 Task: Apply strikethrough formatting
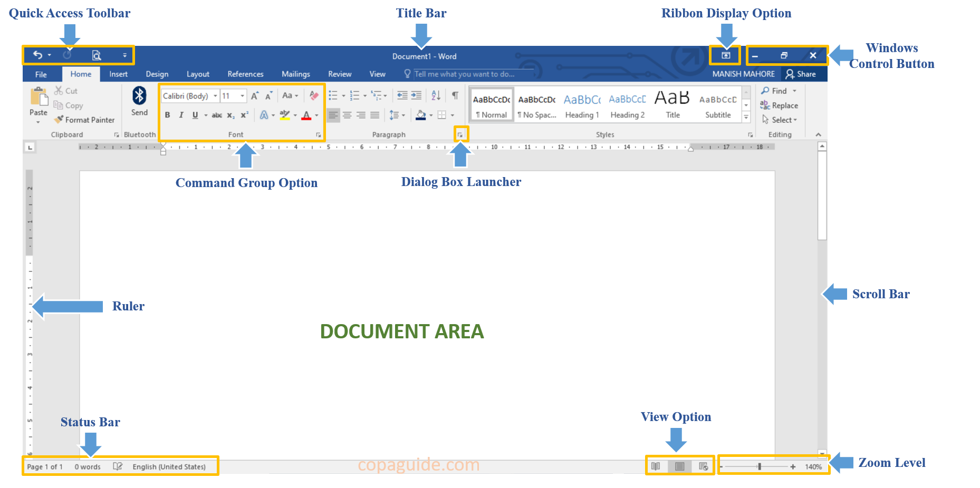pyautogui.click(x=217, y=115)
